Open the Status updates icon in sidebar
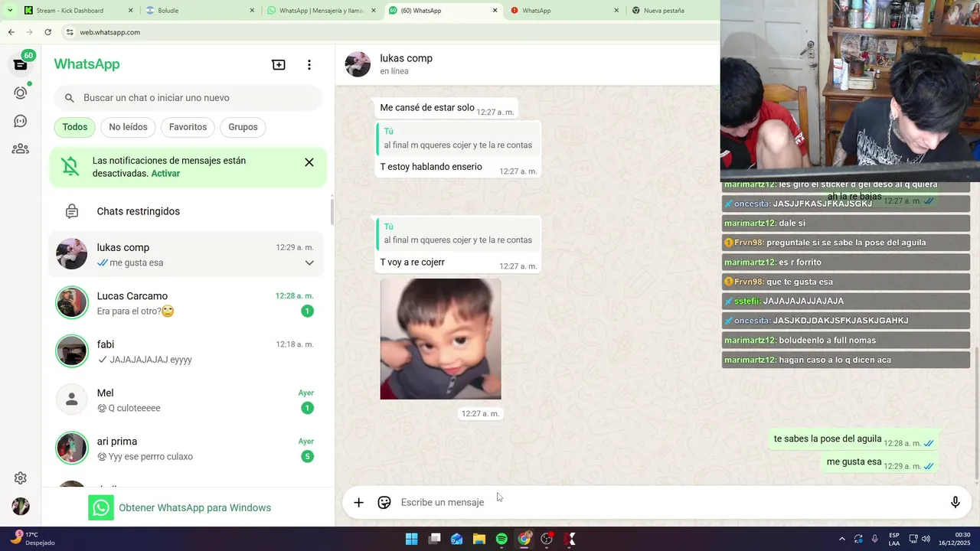Image resolution: width=980 pixels, height=551 pixels. 21,93
